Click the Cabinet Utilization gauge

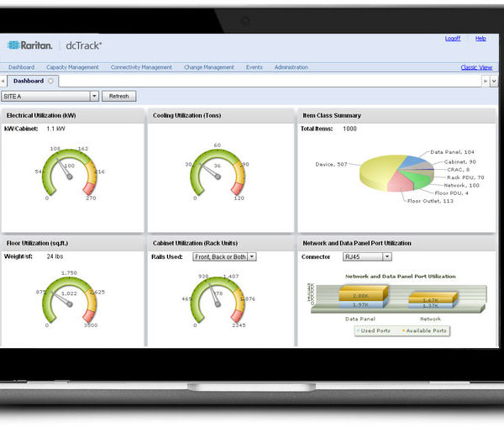(218, 300)
